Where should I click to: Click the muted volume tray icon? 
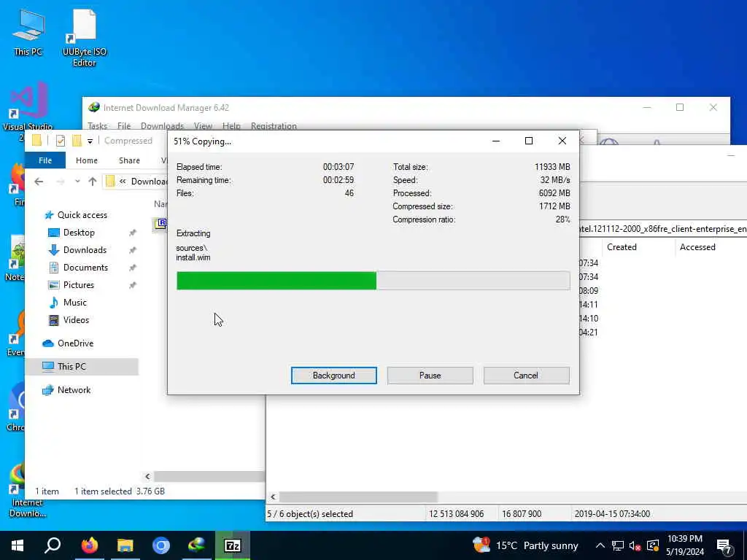[x=635, y=545]
